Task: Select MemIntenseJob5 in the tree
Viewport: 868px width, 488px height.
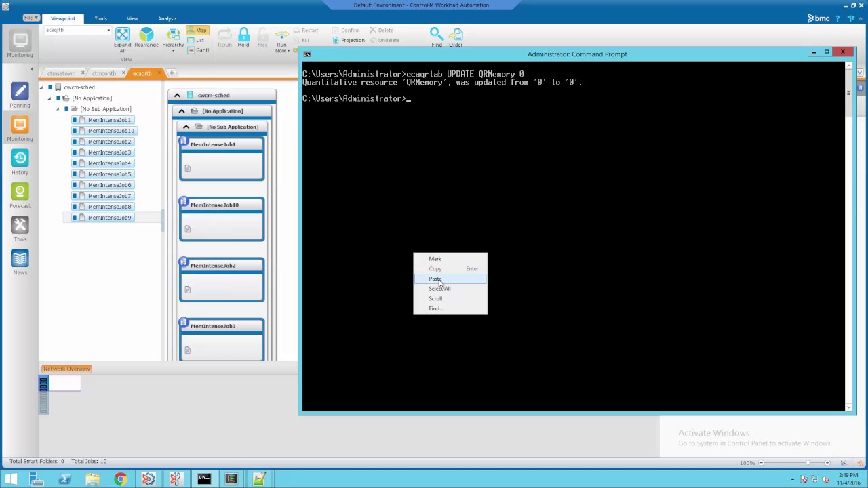Action: (109, 174)
